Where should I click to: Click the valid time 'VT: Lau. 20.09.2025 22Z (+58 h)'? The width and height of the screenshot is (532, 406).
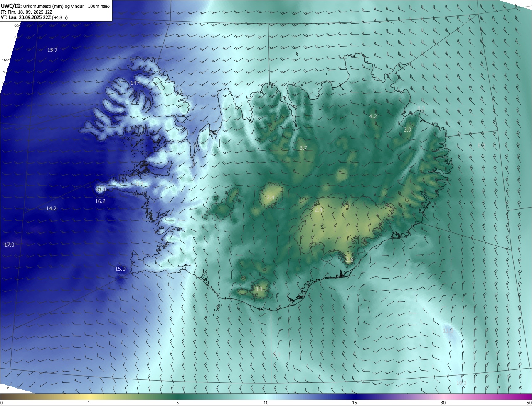[35, 17]
